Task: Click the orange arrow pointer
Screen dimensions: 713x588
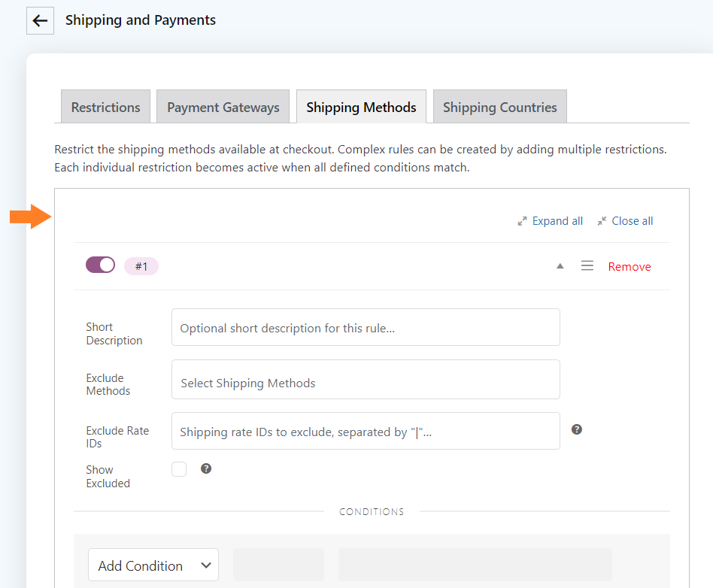Action: pos(31,217)
